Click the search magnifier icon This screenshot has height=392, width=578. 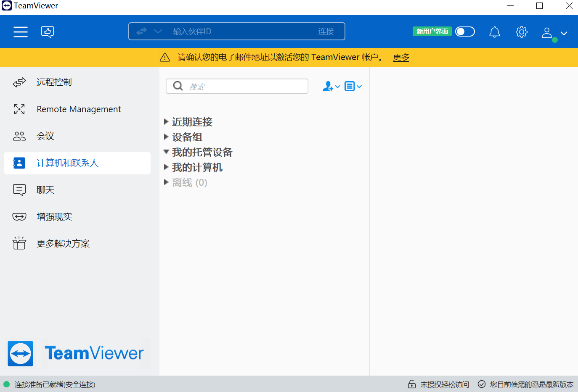[178, 86]
